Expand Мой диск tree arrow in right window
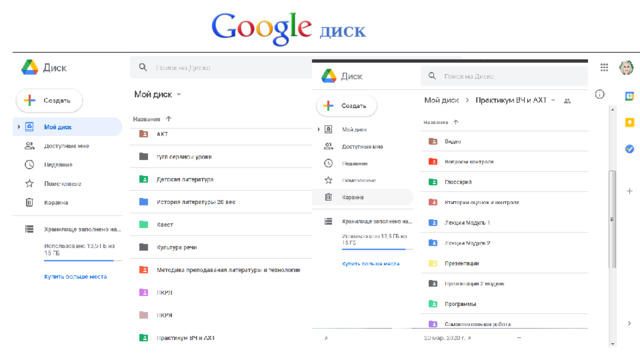The height and width of the screenshot is (360, 640). click(x=318, y=129)
